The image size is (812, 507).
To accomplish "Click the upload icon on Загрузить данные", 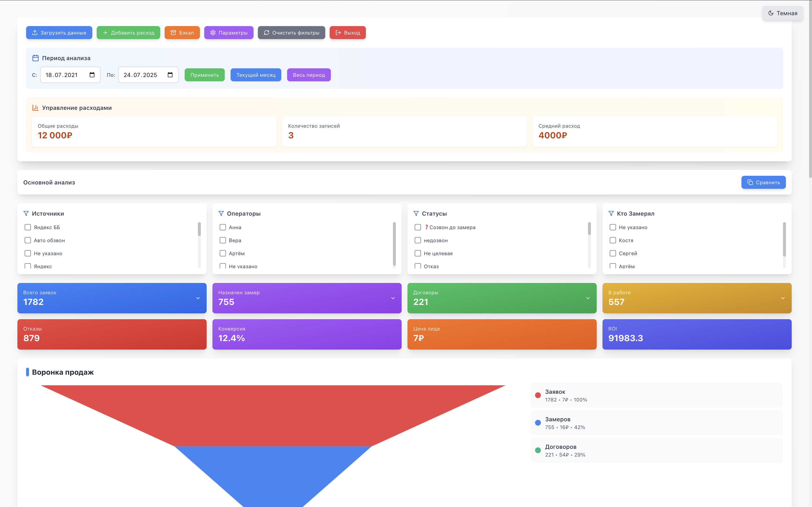I will [x=35, y=33].
